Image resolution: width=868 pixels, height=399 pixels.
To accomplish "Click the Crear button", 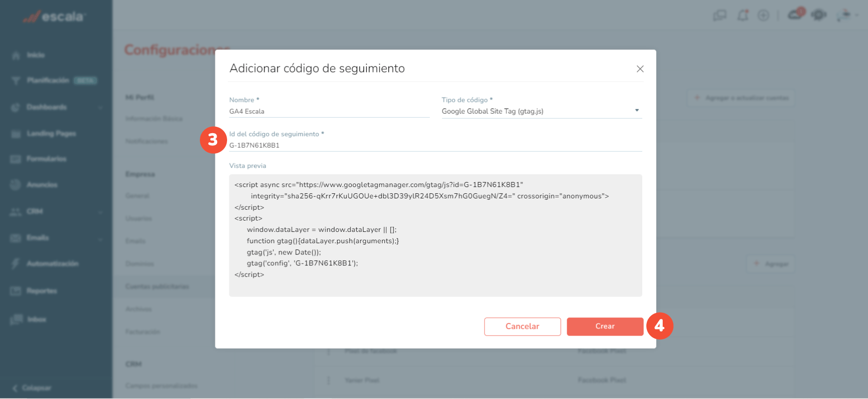I will [x=605, y=327].
